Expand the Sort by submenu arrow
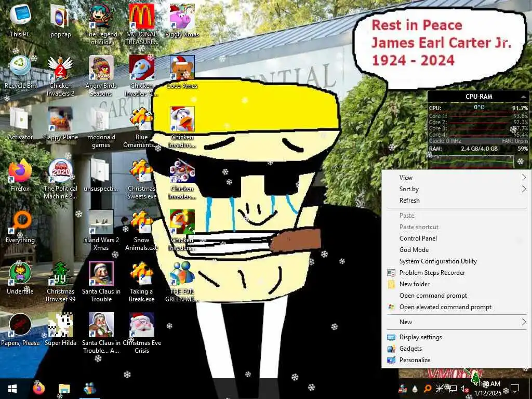 pyautogui.click(x=524, y=189)
